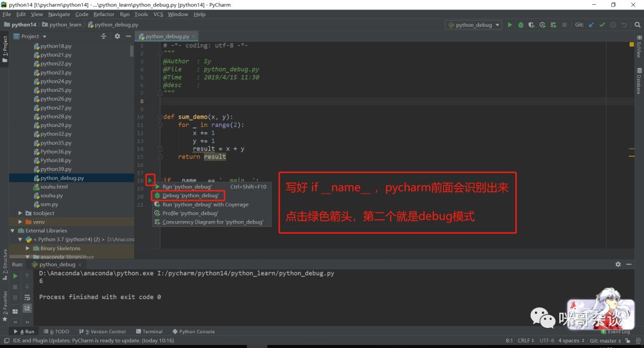
Task: Open the Python Console tool window
Action: (193, 331)
